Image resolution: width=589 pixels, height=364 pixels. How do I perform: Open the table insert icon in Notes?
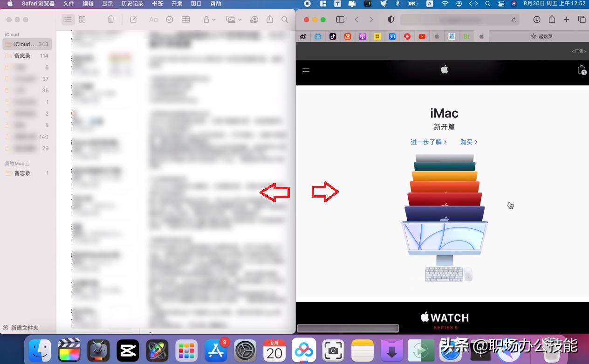(x=185, y=20)
